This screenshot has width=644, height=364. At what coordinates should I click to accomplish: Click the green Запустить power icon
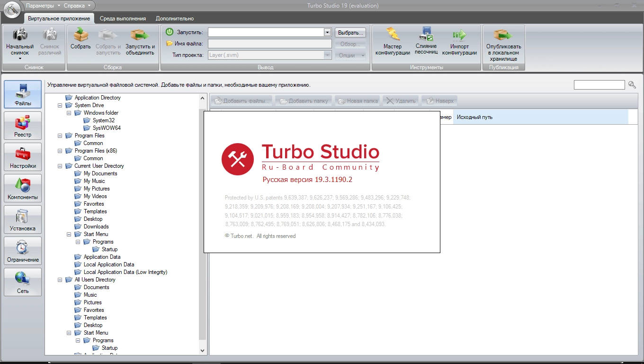[170, 32]
